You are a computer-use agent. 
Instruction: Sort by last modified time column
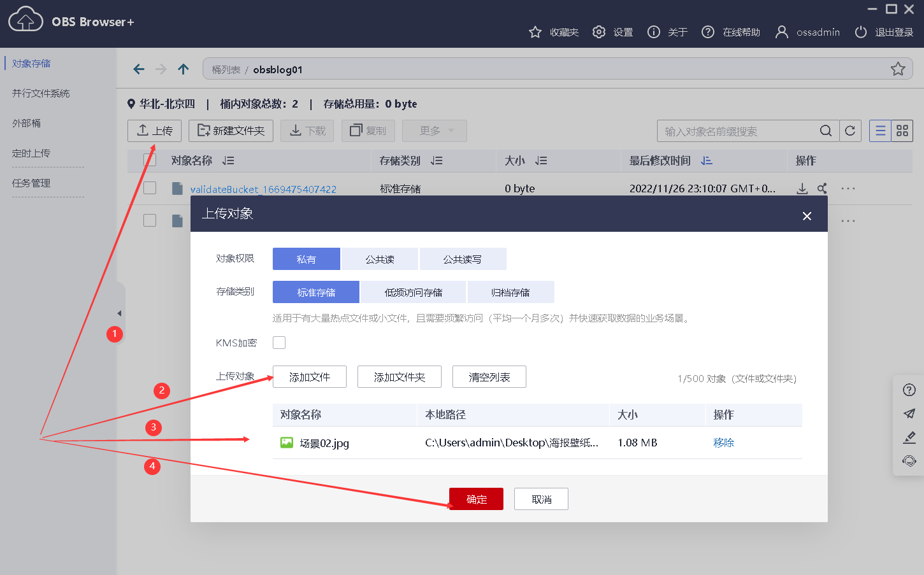[x=707, y=161]
